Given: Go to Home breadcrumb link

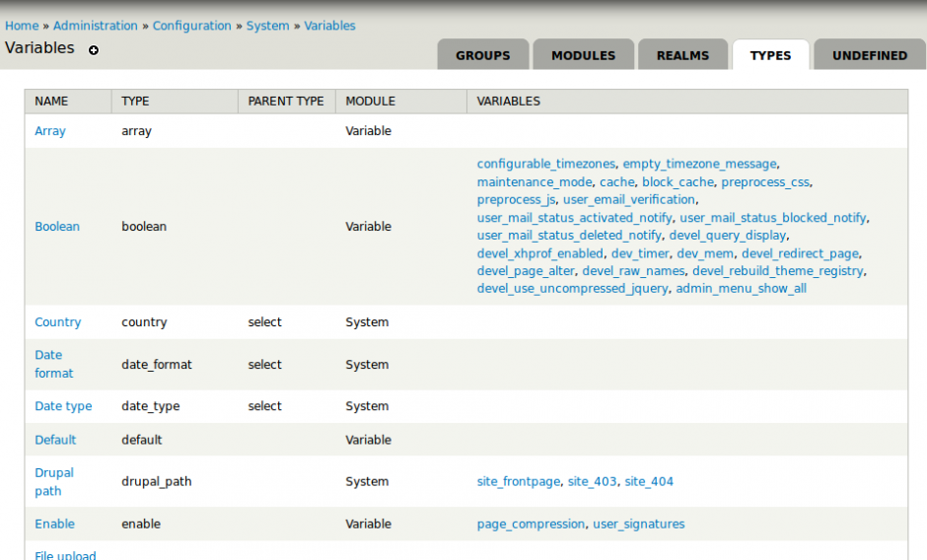Looking at the screenshot, I should [22, 26].
